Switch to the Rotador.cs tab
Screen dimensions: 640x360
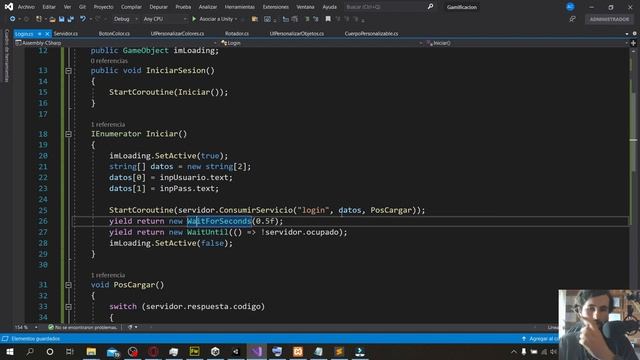tap(237, 33)
